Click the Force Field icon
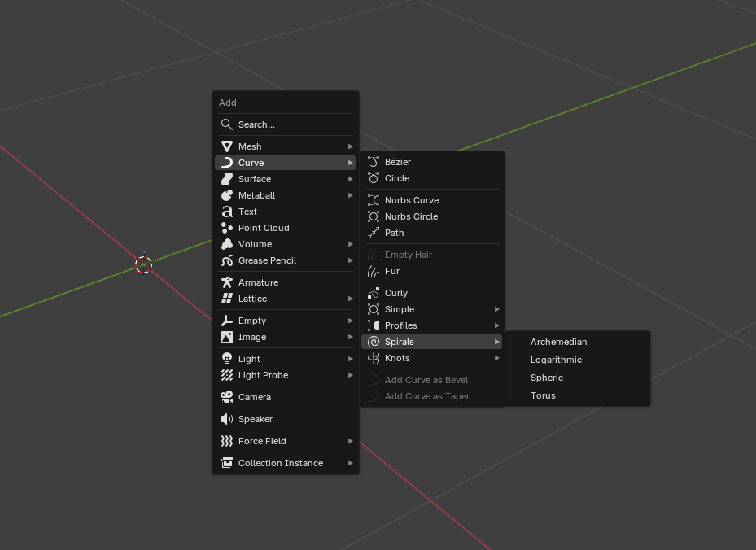 pos(227,441)
